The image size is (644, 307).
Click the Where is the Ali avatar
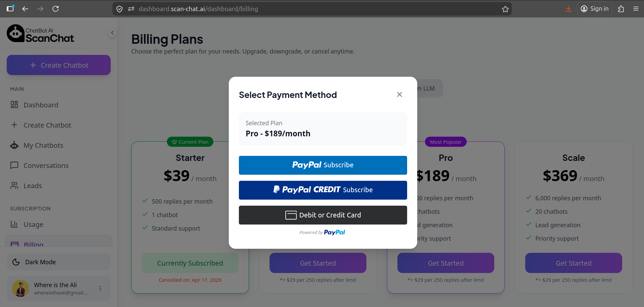21,288
